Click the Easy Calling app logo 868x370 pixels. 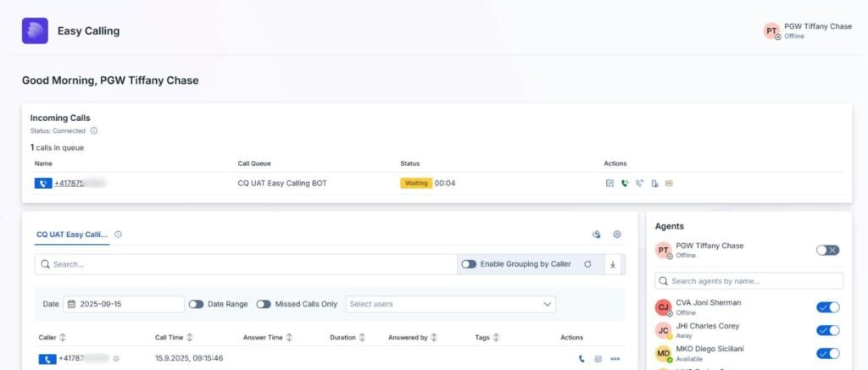point(35,31)
